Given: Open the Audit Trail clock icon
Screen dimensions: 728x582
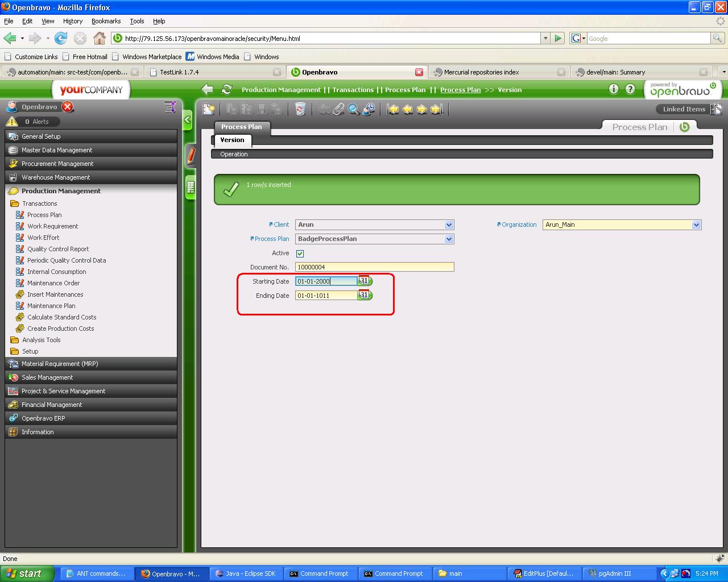Looking at the screenshot, I should coord(369,109).
